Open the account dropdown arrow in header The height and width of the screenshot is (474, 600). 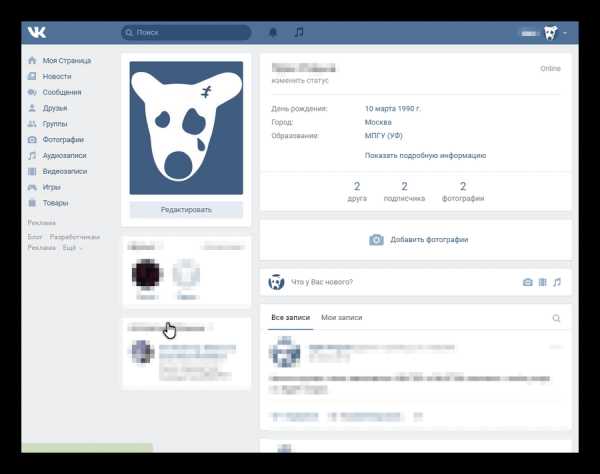pyautogui.click(x=565, y=33)
